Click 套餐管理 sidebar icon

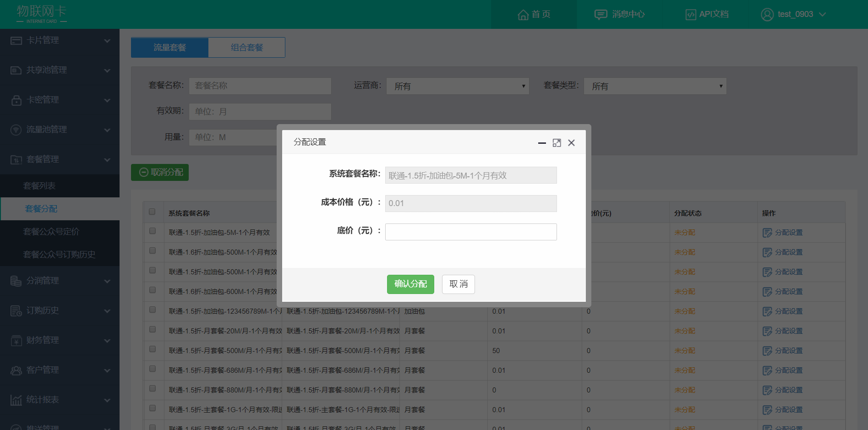tap(16, 160)
